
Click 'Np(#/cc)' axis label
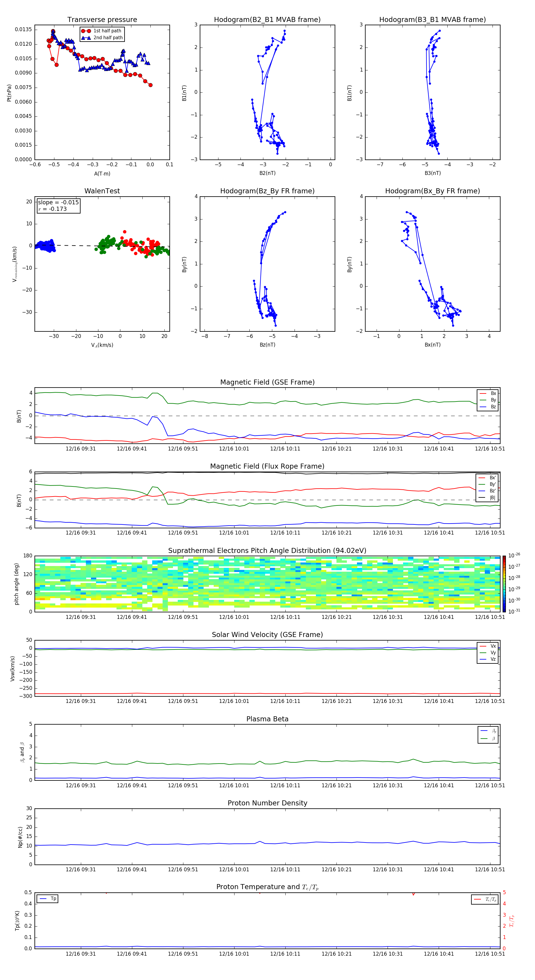(20, 837)
